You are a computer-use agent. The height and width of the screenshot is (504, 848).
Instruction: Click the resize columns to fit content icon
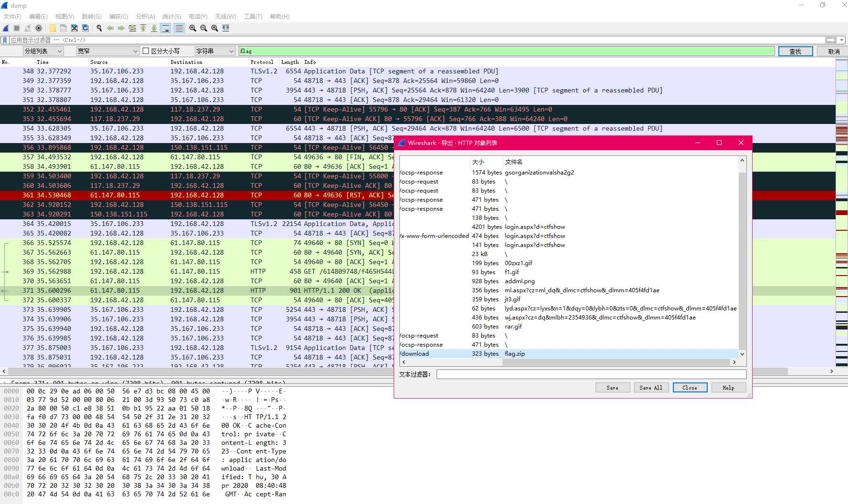point(226,28)
